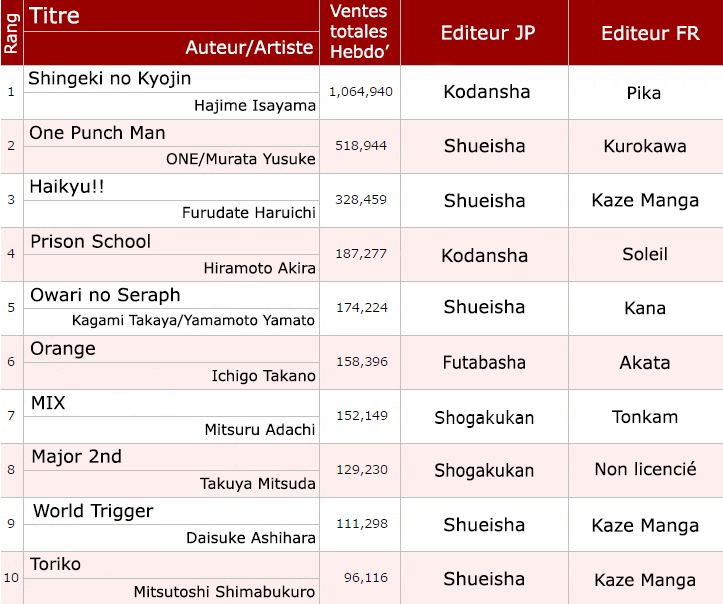Click 'Shogakukan' in the MIX row

click(484, 418)
